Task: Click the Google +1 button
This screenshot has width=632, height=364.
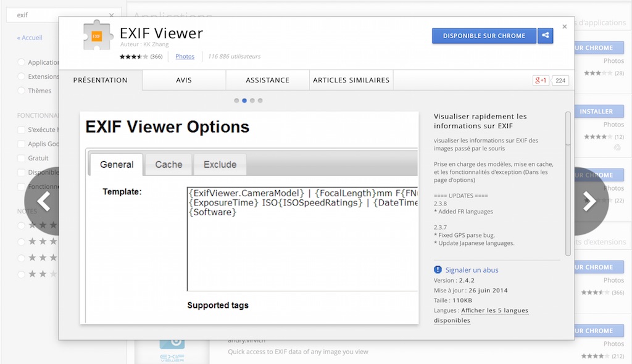Action: [541, 80]
